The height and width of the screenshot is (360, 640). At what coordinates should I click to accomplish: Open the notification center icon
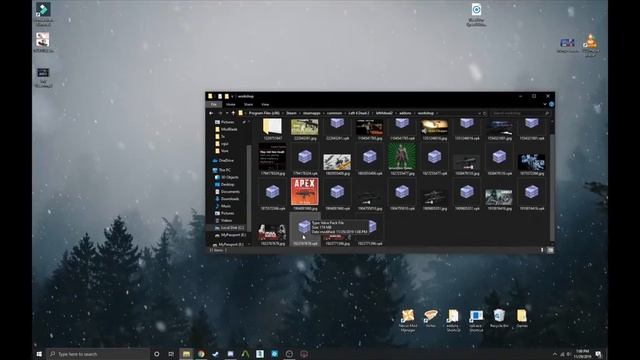point(598,354)
